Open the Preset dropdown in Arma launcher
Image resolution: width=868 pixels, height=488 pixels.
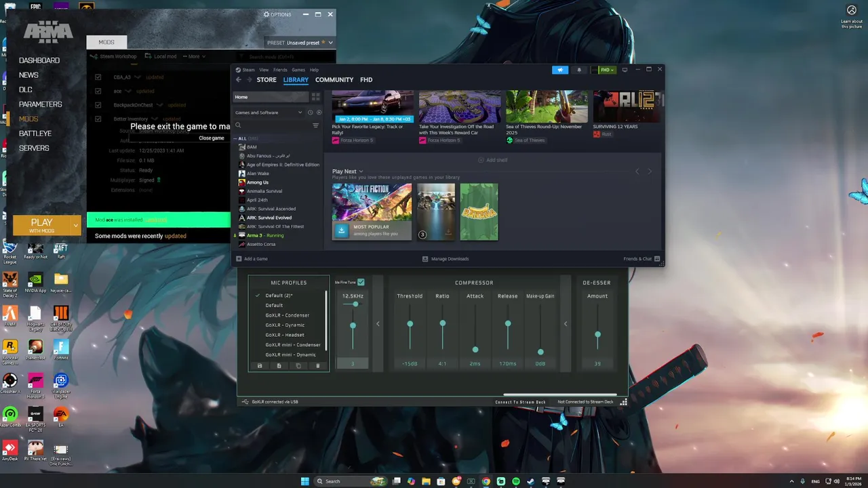[300, 43]
